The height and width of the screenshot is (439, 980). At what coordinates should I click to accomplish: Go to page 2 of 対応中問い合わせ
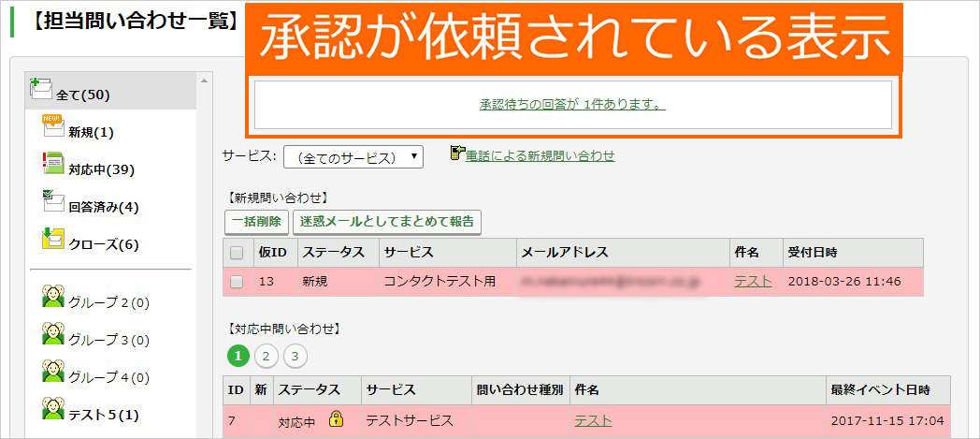(x=267, y=357)
